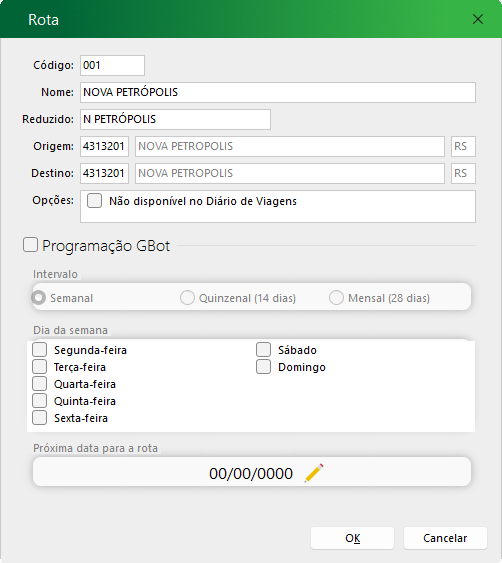
Task: Tick the Sexta-feira checkbox
Action: pyautogui.click(x=39, y=418)
